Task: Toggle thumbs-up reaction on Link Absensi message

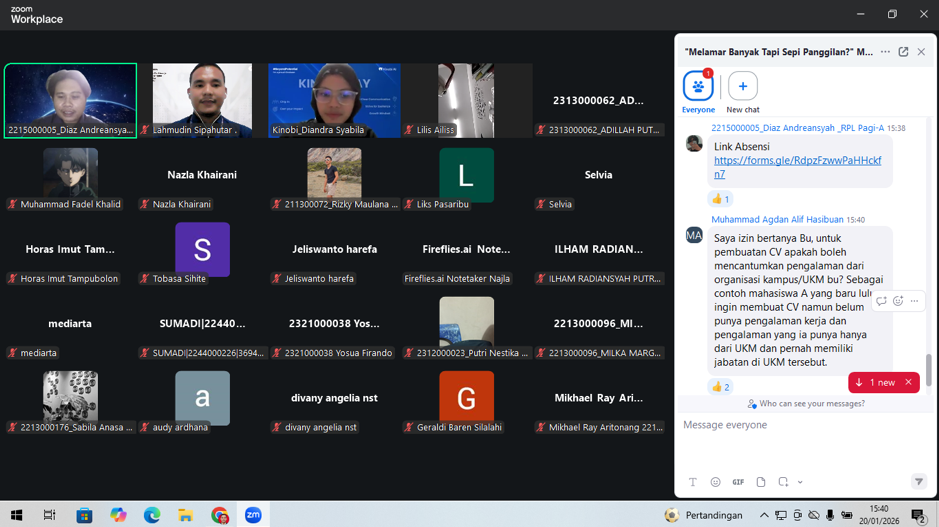Action: coord(720,199)
